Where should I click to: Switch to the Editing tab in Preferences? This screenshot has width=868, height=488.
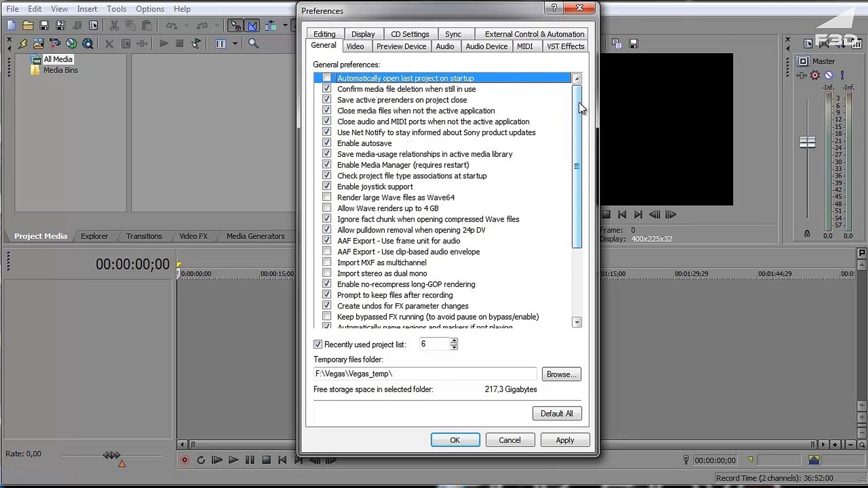click(x=325, y=34)
